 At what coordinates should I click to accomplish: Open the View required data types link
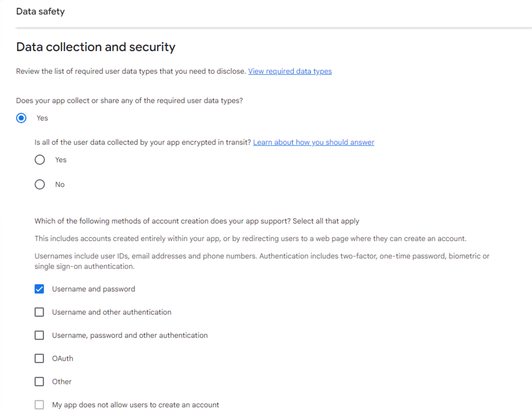click(x=290, y=72)
